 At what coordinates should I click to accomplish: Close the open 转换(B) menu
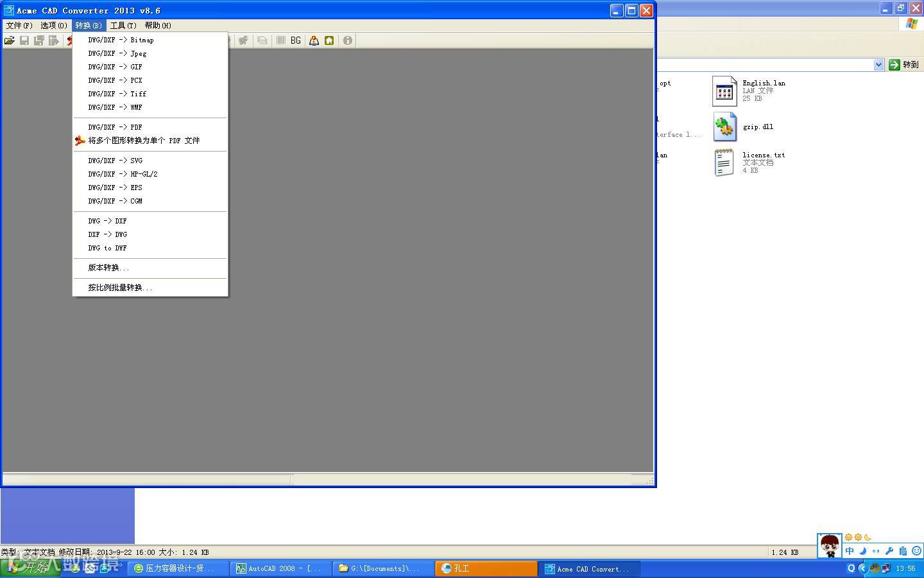coord(89,26)
